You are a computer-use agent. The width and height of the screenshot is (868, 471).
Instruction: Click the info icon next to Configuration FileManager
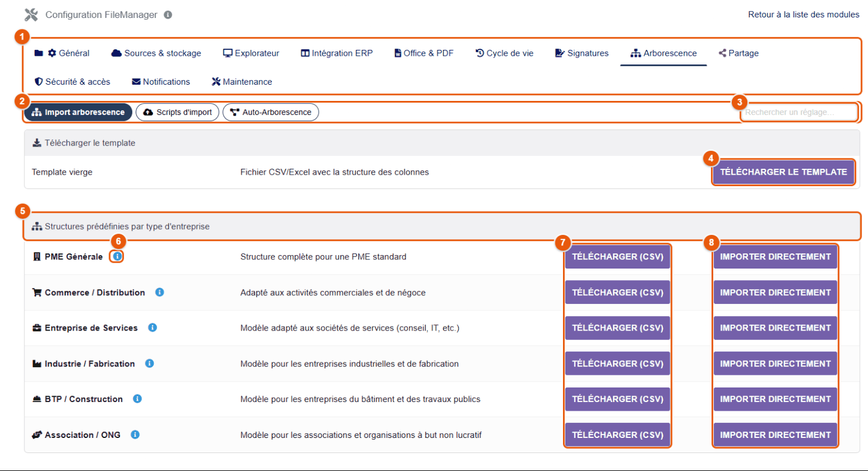(168, 15)
